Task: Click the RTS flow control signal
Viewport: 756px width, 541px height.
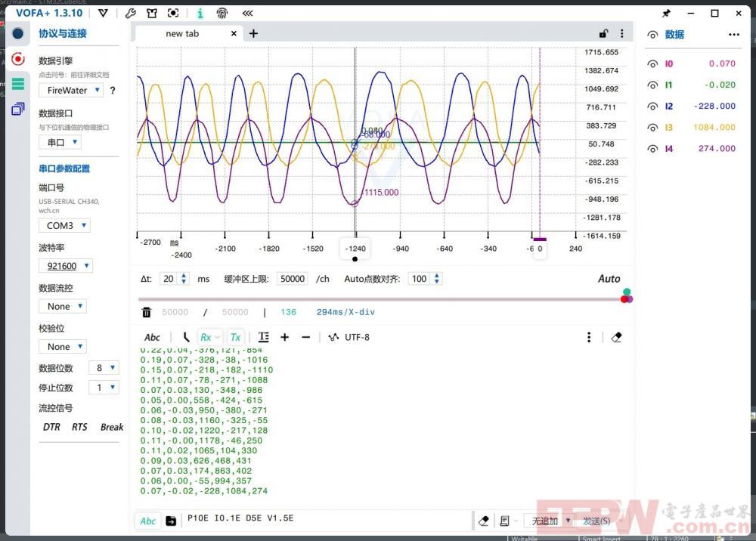Action: pos(79,427)
